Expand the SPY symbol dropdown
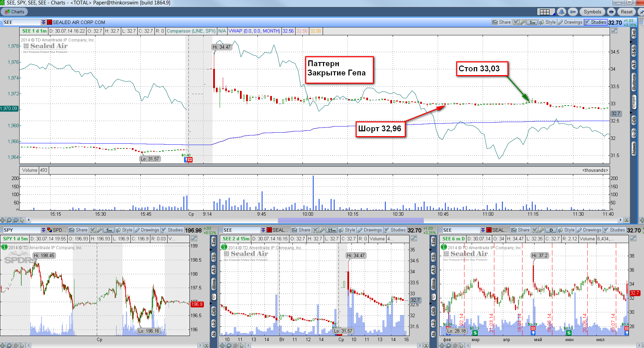 (x=43, y=230)
